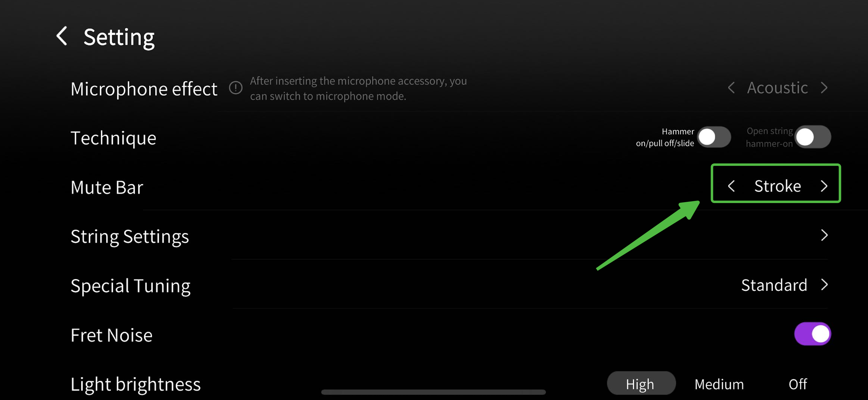
Task: Turn off the Fret Noise toggle
Action: [813, 334]
